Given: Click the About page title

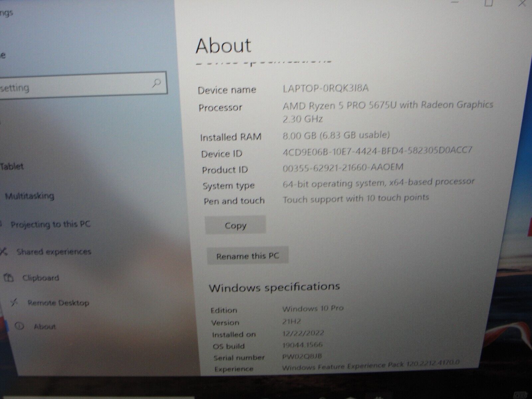Looking at the screenshot, I should [x=223, y=46].
